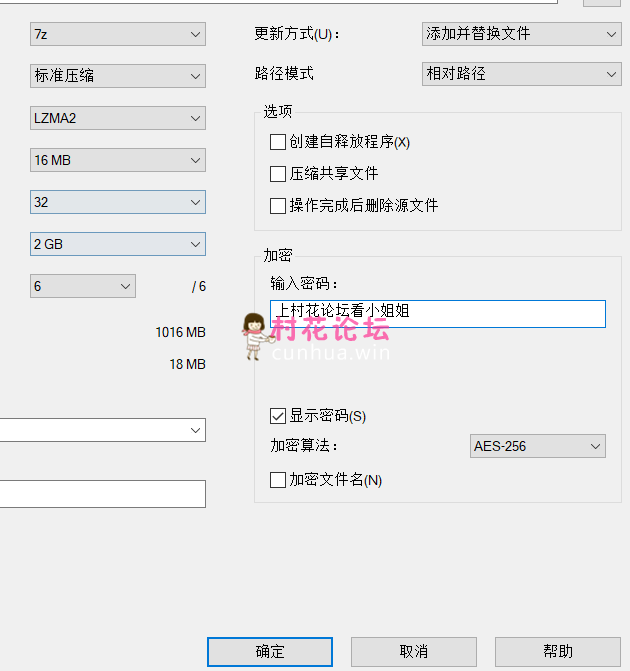
Task: Expand the 2 GB solid block dropdown
Action: [117, 244]
